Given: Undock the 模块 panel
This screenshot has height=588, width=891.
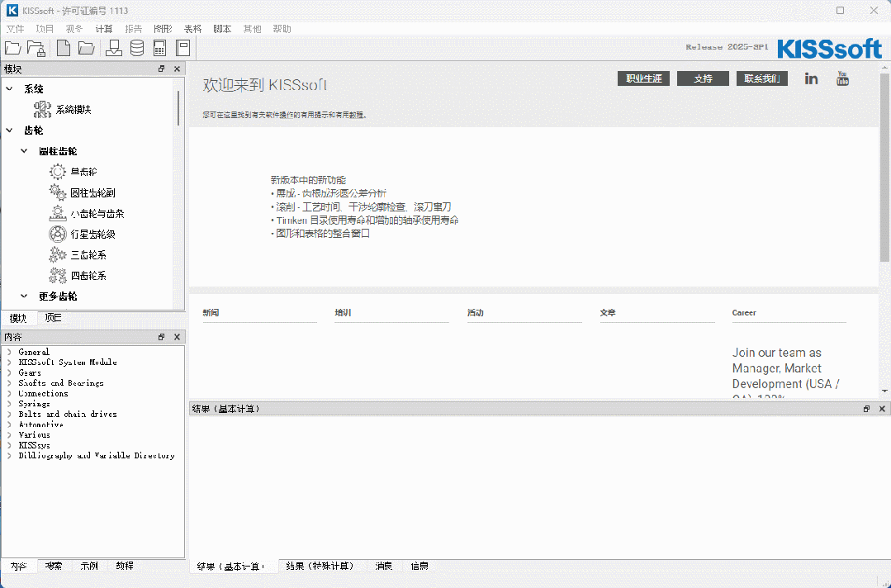Looking at the screenshot, I should (161, 69).
